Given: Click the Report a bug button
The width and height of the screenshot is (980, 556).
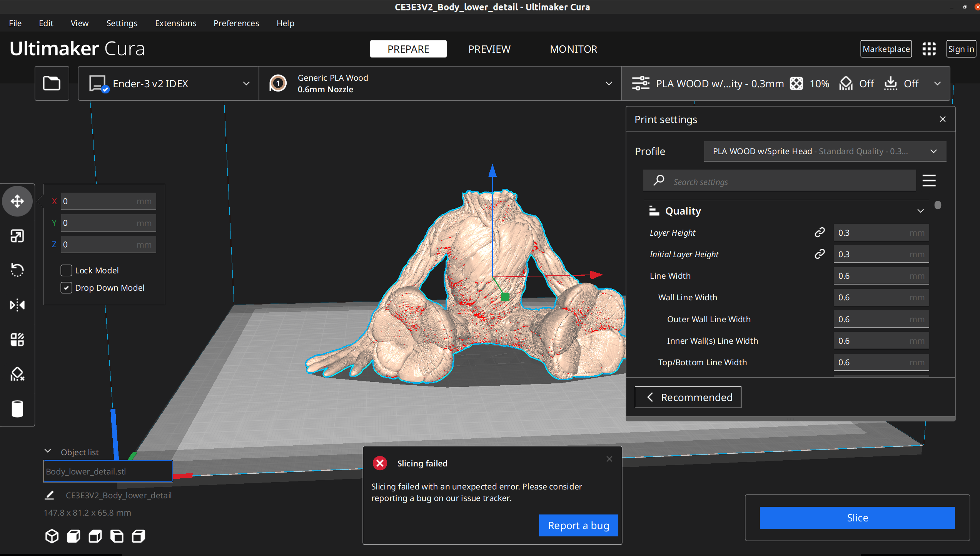Looking at the screenshot, I should click(578, 525).
